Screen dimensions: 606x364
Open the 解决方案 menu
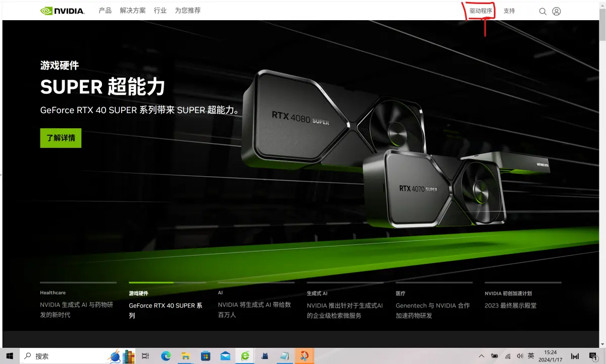click(133, 11)
